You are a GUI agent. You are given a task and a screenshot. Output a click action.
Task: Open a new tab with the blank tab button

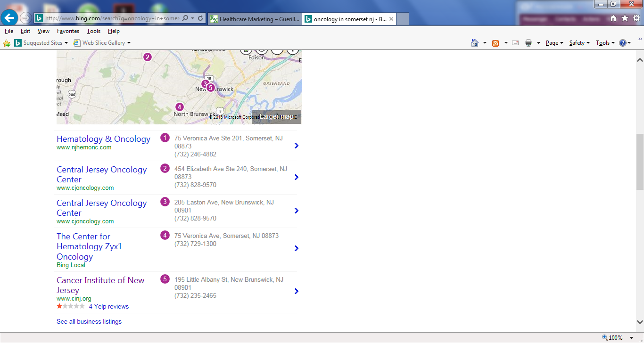(403, 19)
